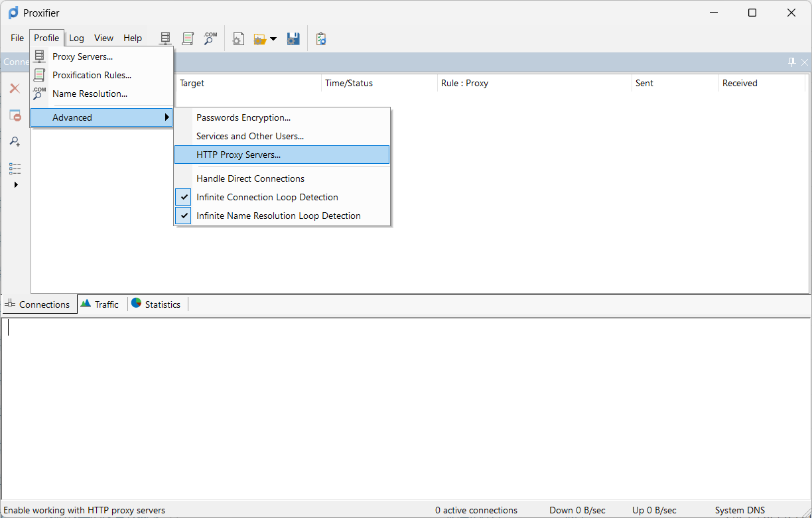812x518 pixels.
Task: Click the Proxification Rules toolbar icon
Action: [x=188, y=38]
